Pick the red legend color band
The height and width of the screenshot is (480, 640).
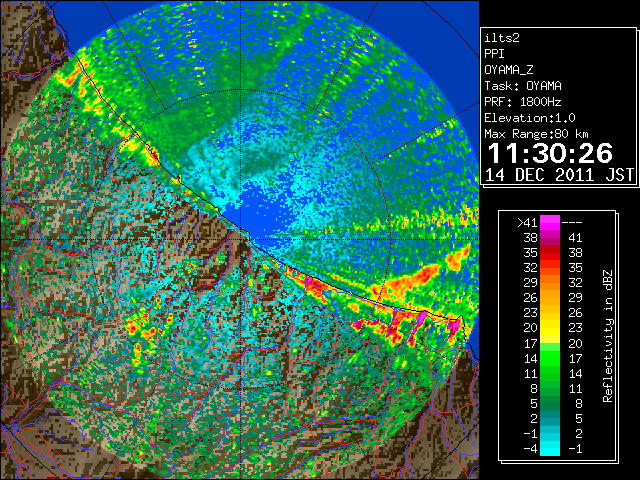(550, 253)
